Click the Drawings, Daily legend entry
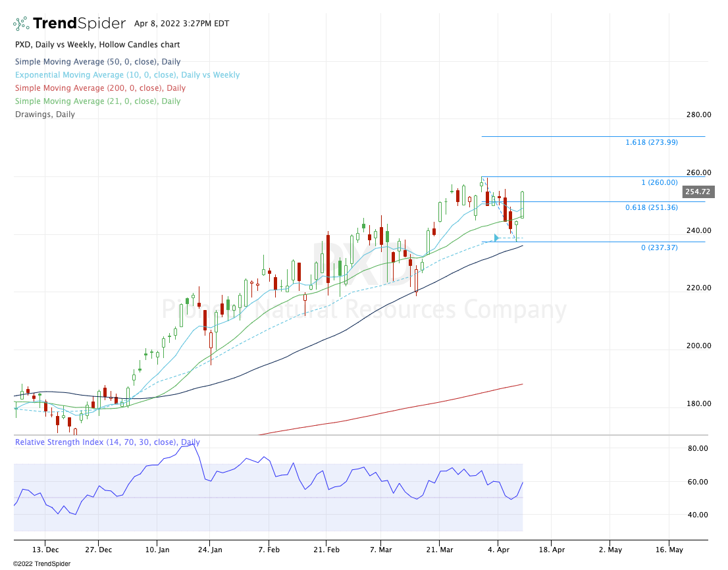Image resolution: width=728 pixels, height=570 pixels. point(45,114)
